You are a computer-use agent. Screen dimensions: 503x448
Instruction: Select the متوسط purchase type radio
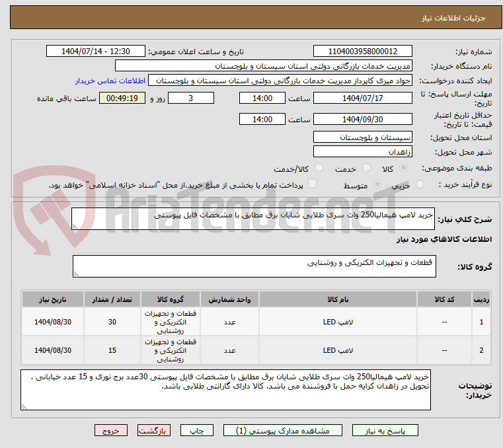377,184
